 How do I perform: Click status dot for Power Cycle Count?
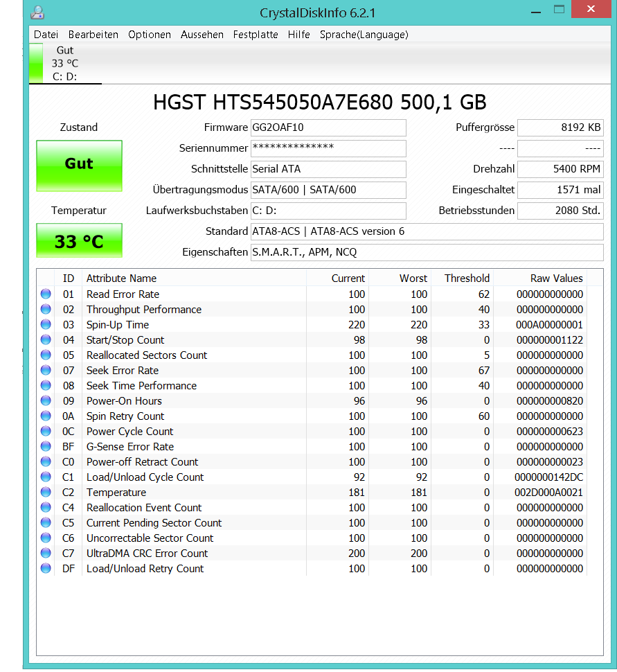click(x=46, y=431)
